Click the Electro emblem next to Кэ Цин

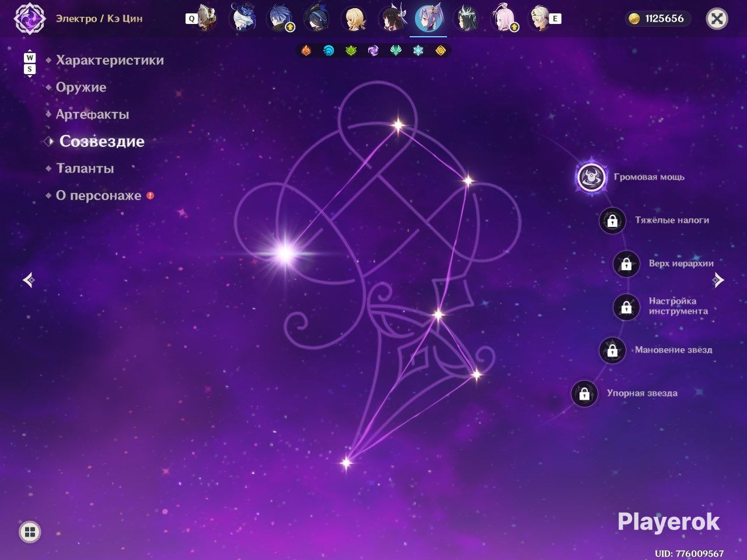29,19
